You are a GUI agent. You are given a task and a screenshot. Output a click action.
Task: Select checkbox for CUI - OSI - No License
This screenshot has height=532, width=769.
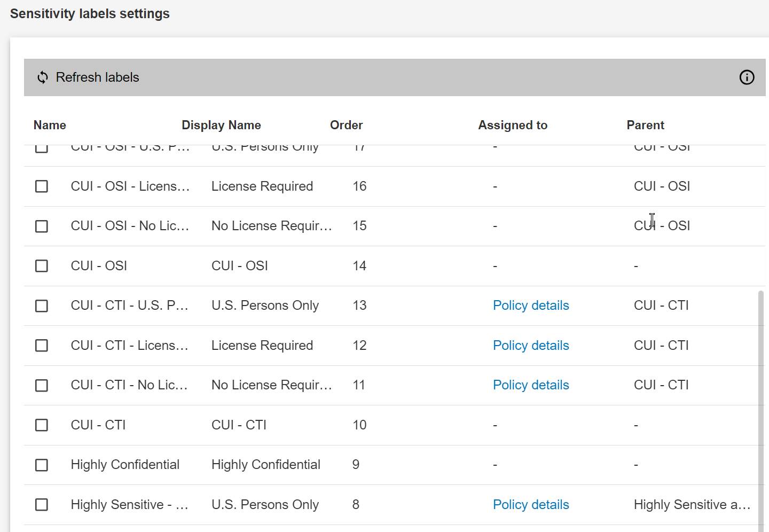point(42,226)
